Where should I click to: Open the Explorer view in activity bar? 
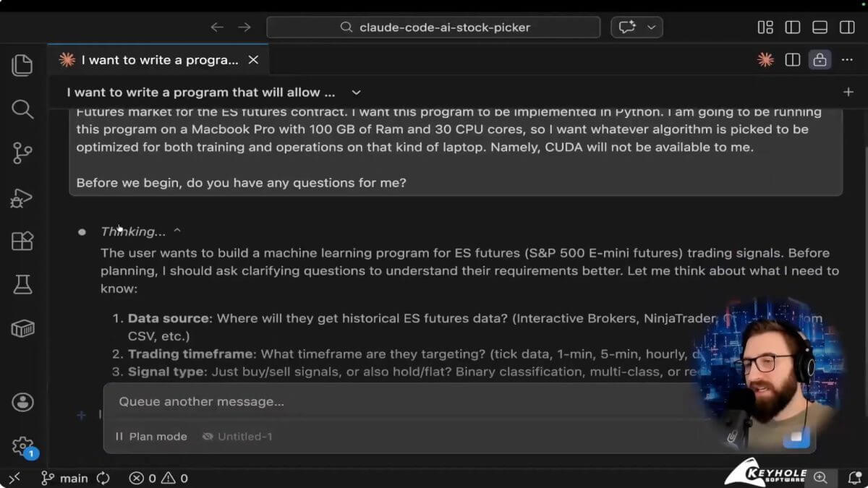point(22,66)
